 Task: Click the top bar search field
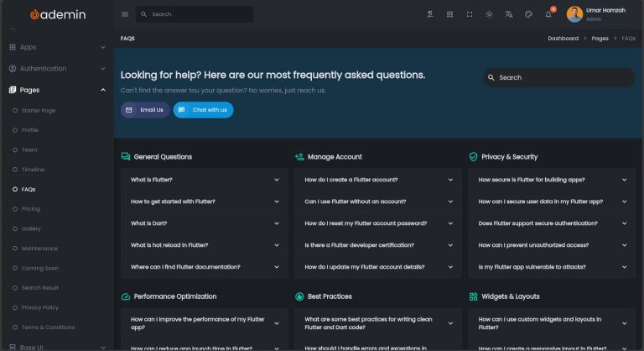(195, 14)
